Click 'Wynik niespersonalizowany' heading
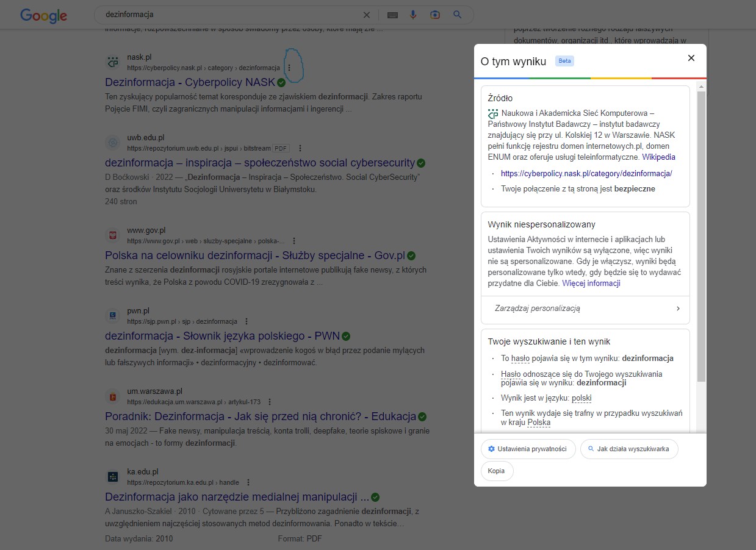The width and height of the screenshot is (756, 550). click(x=542, y=224)
